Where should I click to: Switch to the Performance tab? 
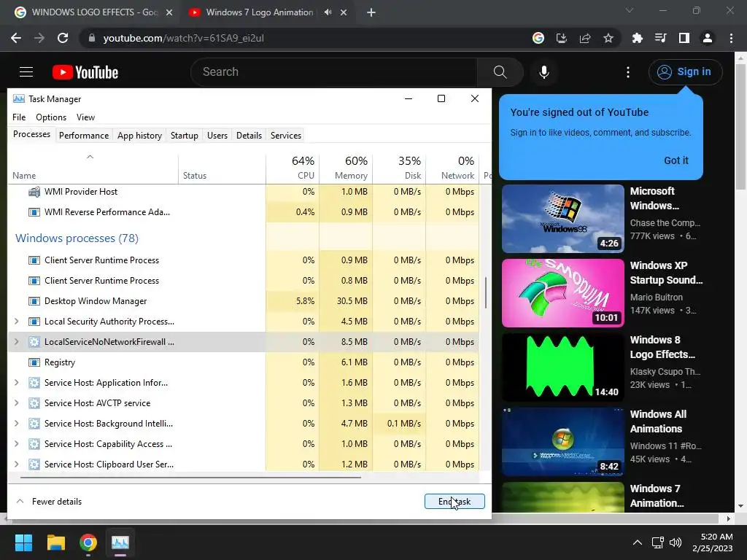coord(84,135)
